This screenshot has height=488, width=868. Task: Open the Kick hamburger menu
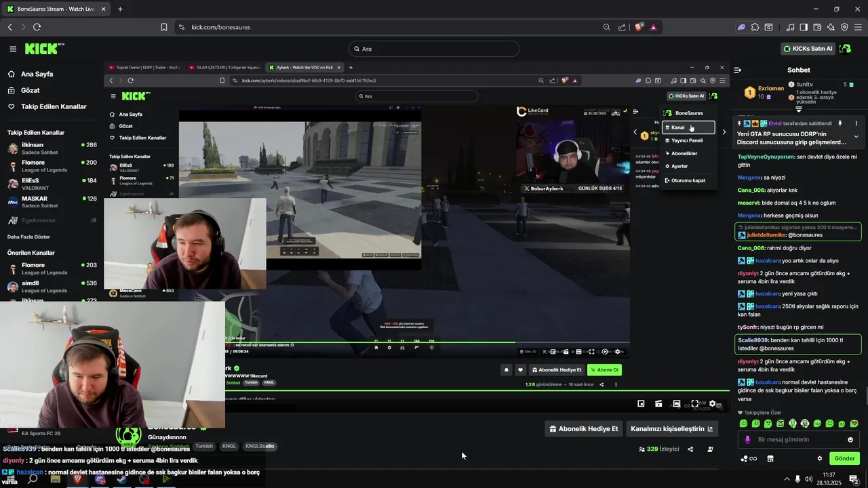point(13,49)
